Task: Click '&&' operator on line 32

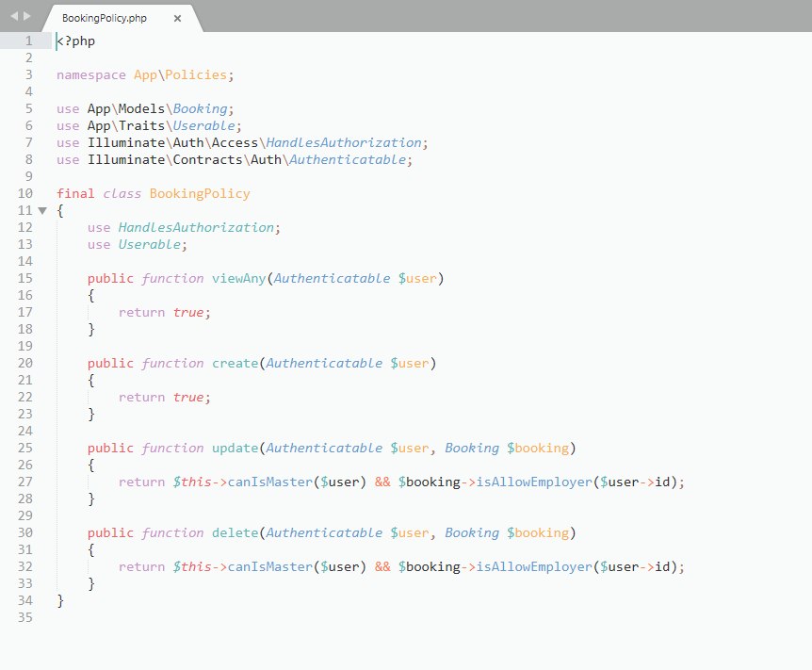Action: point(382,567)
